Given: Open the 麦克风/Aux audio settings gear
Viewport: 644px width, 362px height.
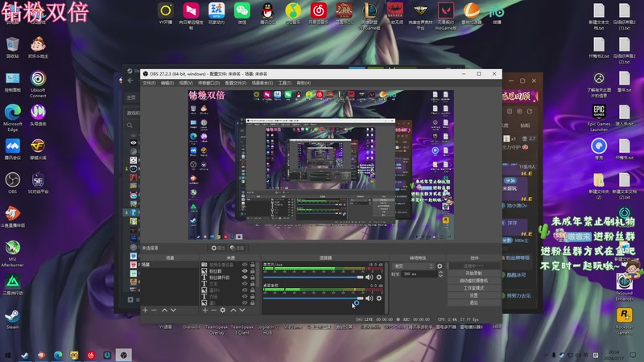Looking at the screenshot, I should pyautogui.click(x=378, y=278).
